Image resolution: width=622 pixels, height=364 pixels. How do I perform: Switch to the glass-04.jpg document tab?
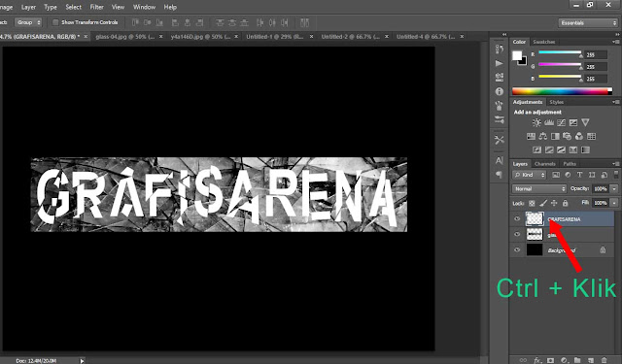[x=124, y=37]
